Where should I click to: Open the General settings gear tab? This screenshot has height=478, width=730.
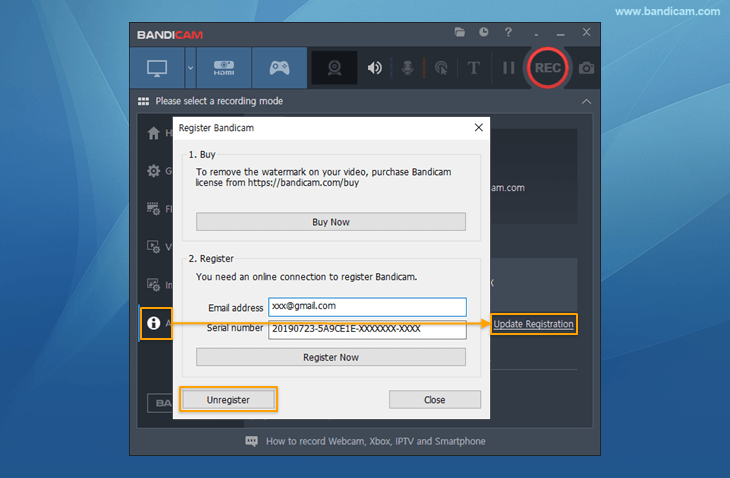[x=155, y=171]
